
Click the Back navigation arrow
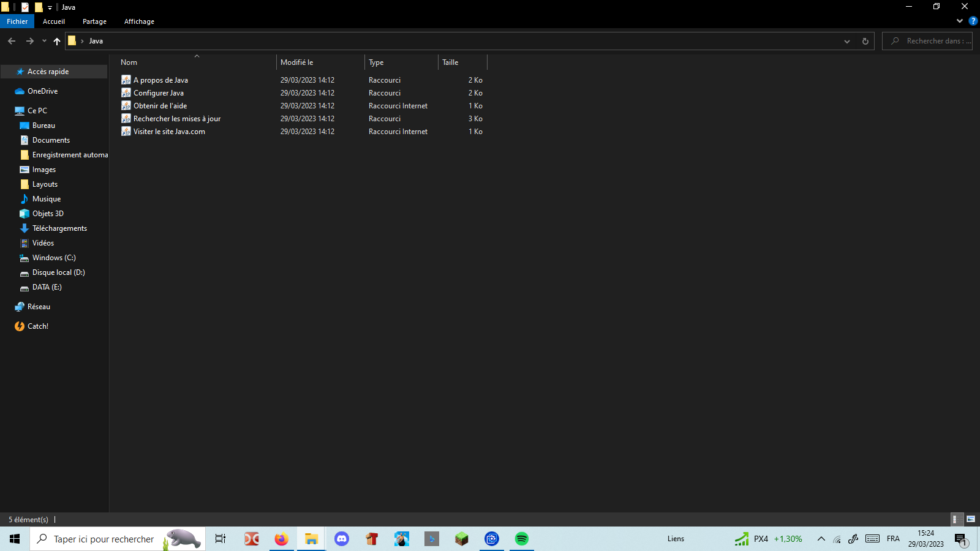pyautogui.click(x=12, y=41)
